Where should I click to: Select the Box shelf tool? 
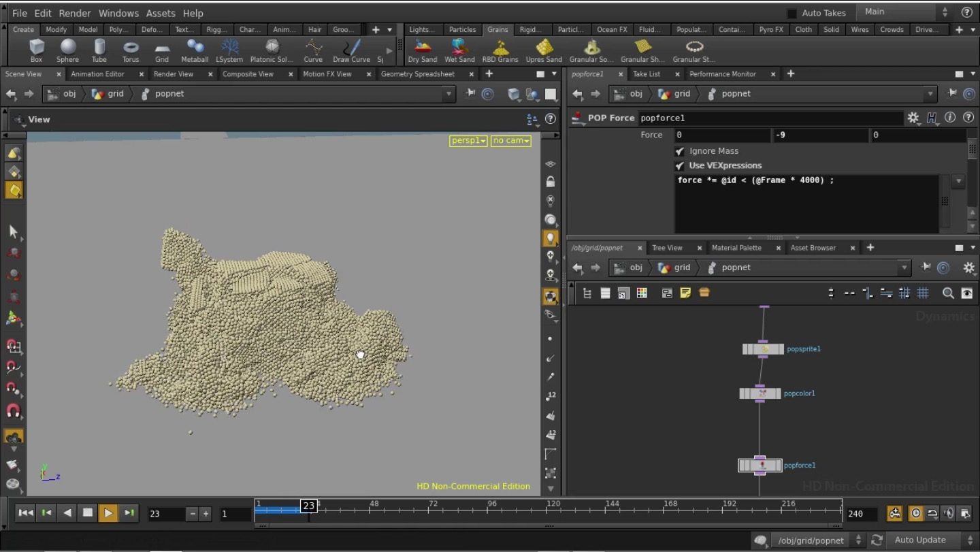[x=36, y=50]
